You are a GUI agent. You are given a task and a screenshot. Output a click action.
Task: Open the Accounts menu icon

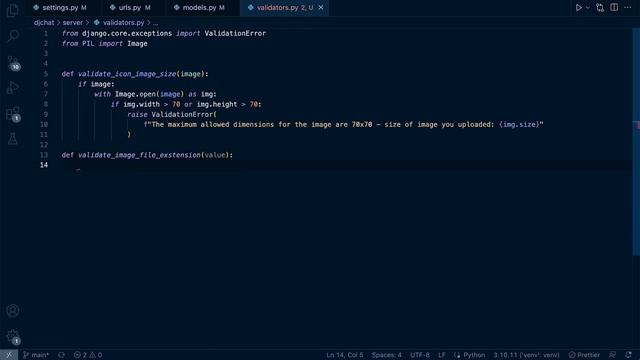tap(13, 311)
